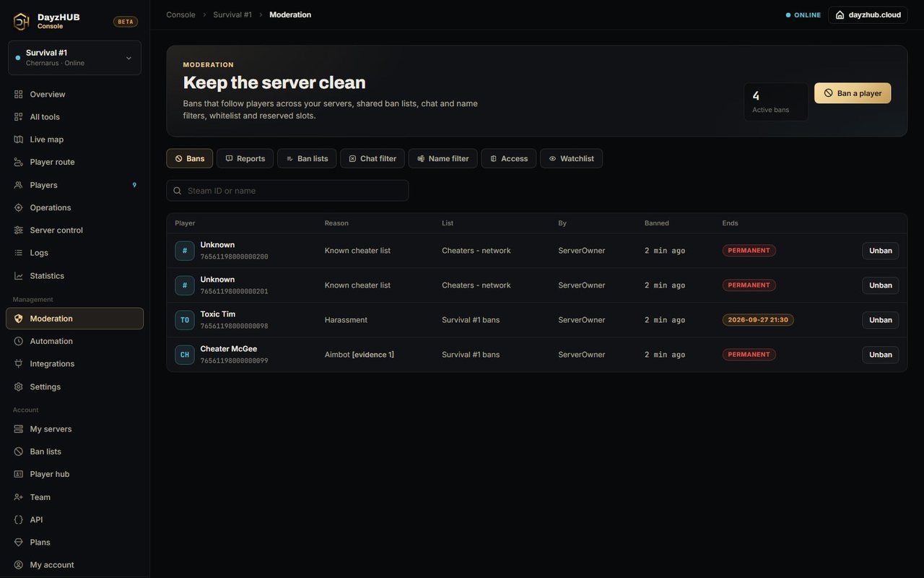
Task: Open Automation in Management section
Action: [x=75, y=341]
